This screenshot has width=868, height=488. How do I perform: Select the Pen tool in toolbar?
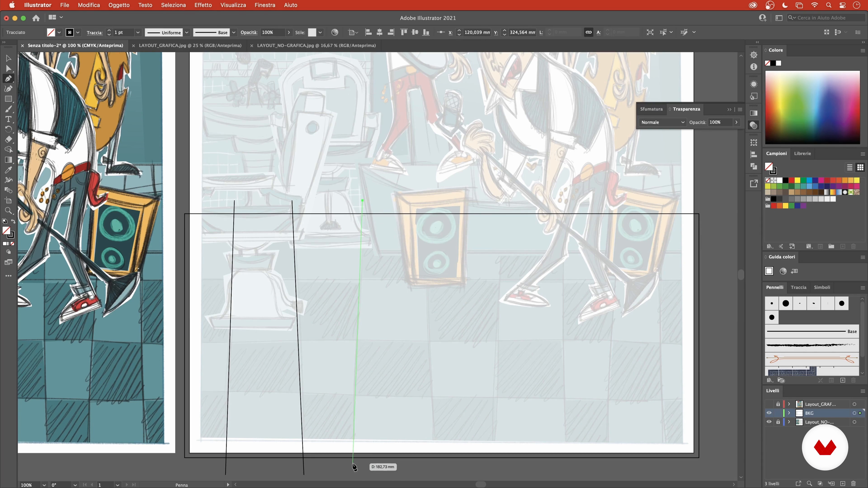pyautogui.click(x=8, y=79)
